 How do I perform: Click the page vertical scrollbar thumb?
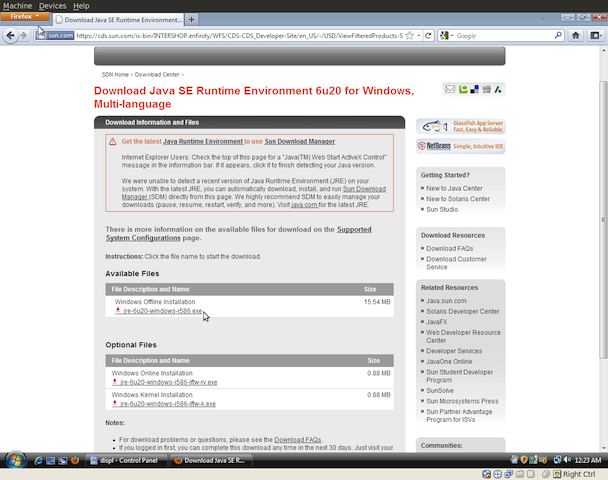pos(603,219)
